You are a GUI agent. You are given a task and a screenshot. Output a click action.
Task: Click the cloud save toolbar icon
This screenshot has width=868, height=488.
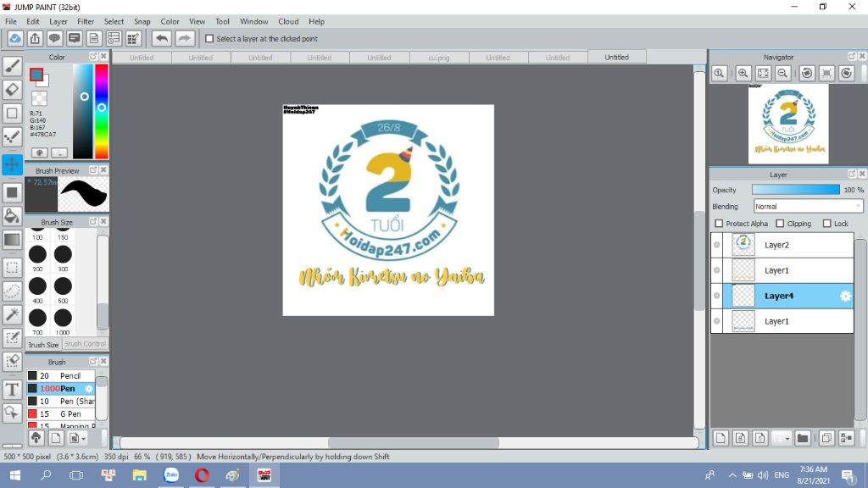click(15, 39)
